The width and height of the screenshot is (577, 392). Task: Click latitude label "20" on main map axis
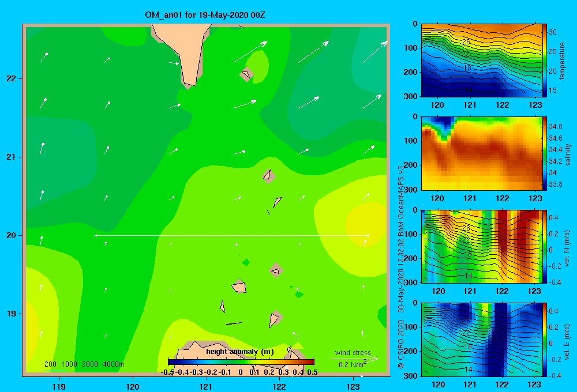[x=12, y=235]
